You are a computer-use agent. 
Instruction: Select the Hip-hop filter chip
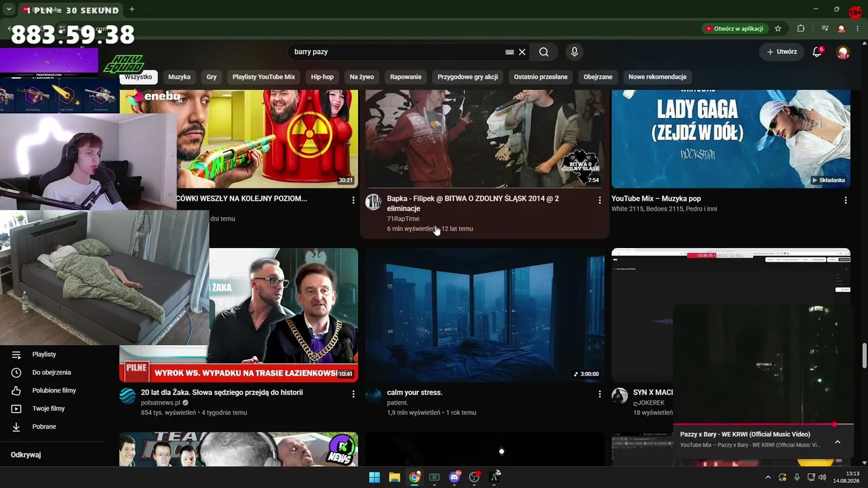pos(322,77)
